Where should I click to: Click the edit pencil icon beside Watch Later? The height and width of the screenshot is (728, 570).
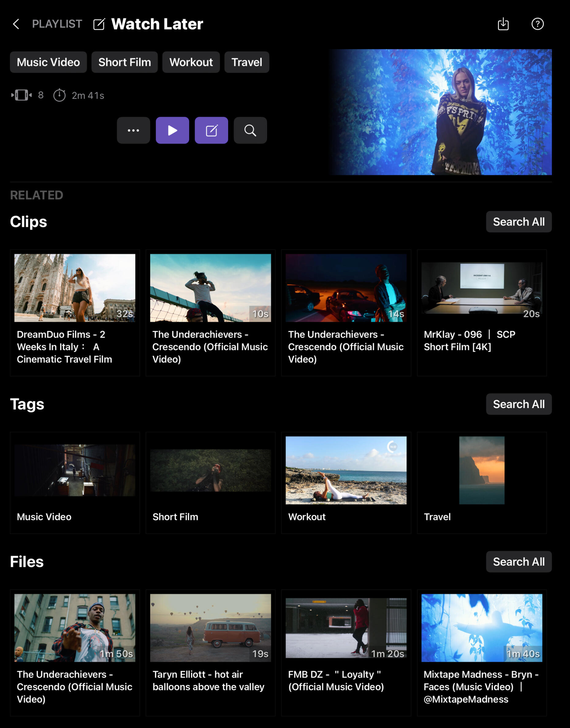pyautogui.click(x=99, y=24)
